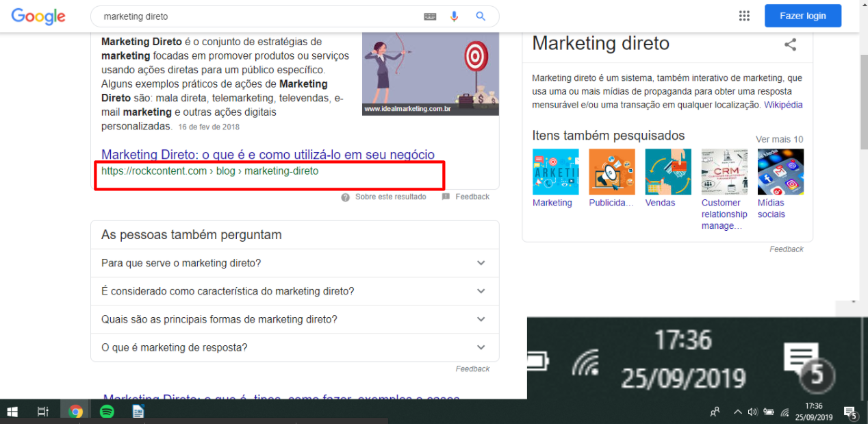Click the magnifying glass search button

click(481, 16)
